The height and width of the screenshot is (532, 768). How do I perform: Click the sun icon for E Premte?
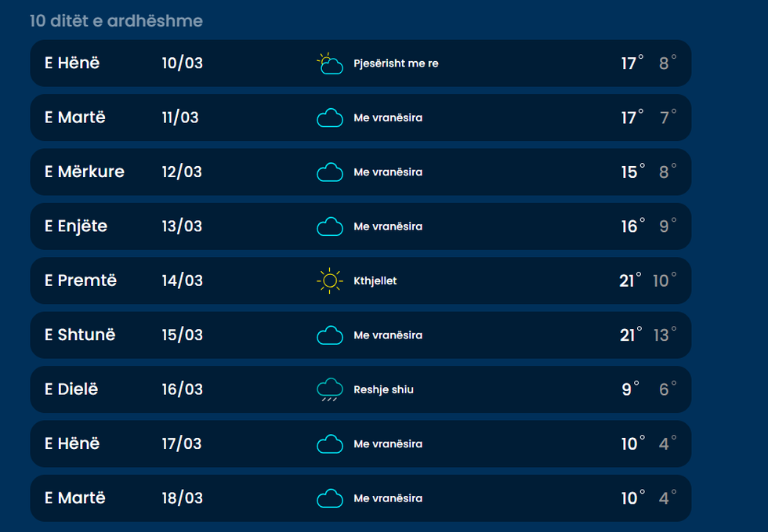[x=330, y=280]
